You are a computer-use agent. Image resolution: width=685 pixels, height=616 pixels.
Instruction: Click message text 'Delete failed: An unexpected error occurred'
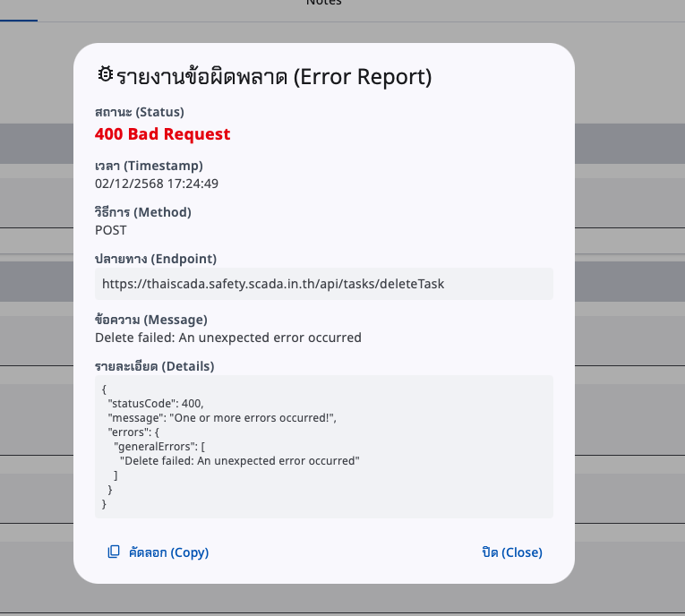pos(228,338)
